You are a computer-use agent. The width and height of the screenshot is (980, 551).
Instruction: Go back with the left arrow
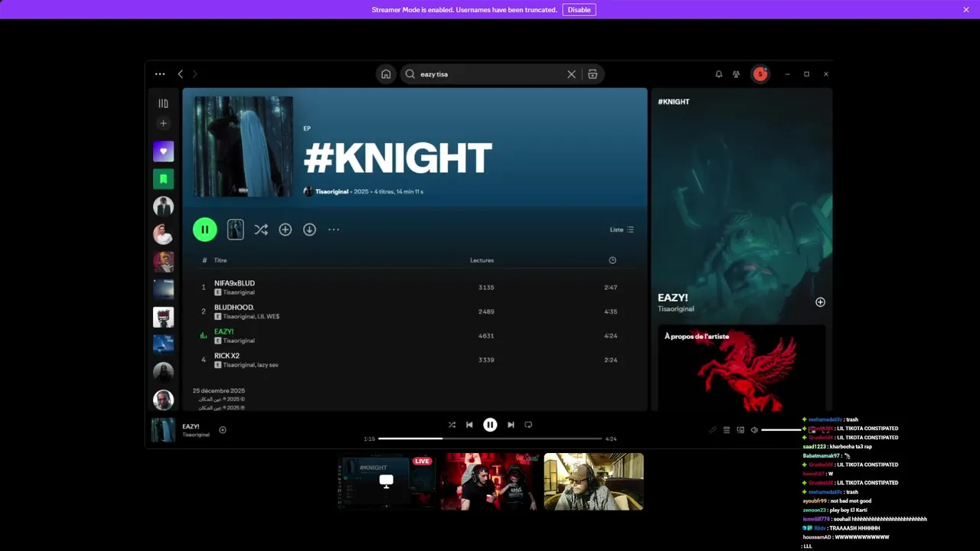(x=180, y=74)
